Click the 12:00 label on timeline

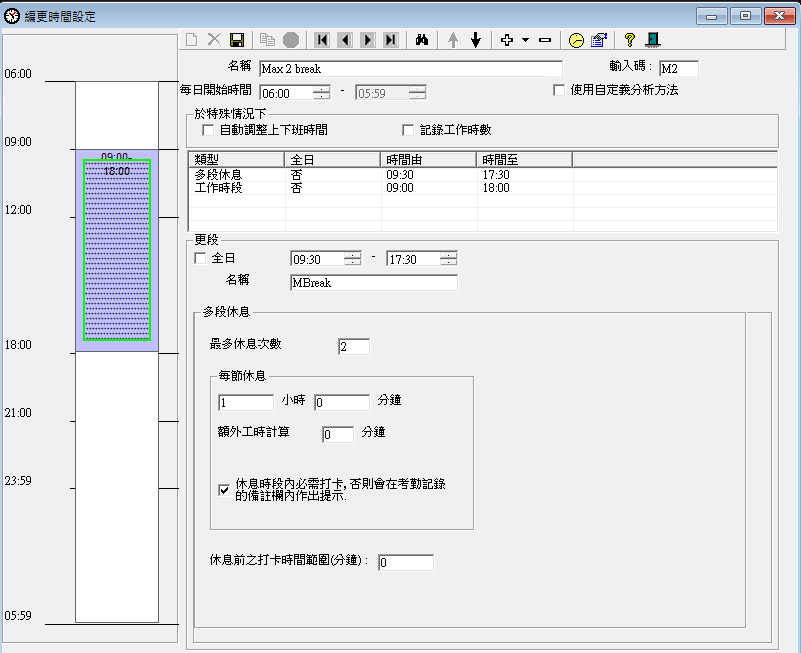point(18,209)
